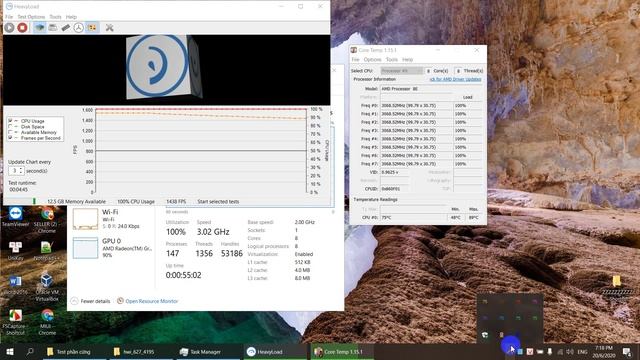Open the volume icon in system tray

pyautogui.click(x=570, y=352)
